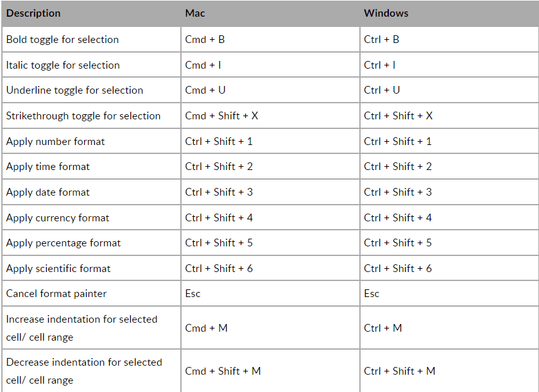Click the Windows 'Ctrl + I' shortcut cell
The height and width of the screenshot is (392, 539).
pyautogui.click(x=380, y=65)
